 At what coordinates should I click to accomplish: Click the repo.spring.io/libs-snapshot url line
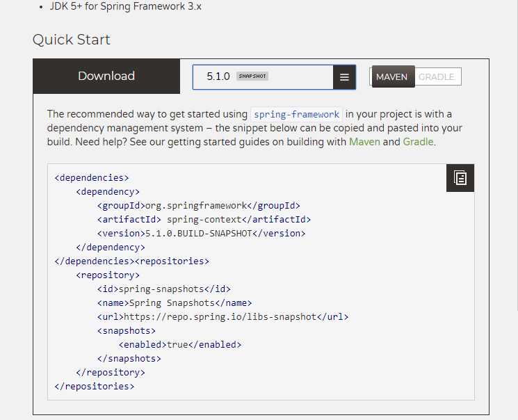[222, 316]
